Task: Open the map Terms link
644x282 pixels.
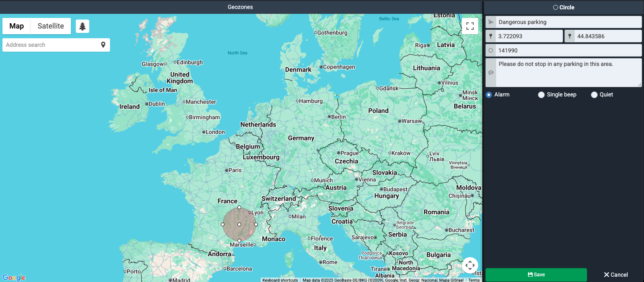Action: 474,280
